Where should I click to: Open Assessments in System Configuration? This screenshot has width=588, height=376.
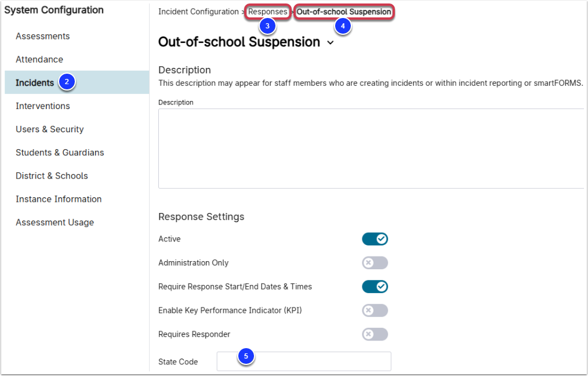point(43,36)
